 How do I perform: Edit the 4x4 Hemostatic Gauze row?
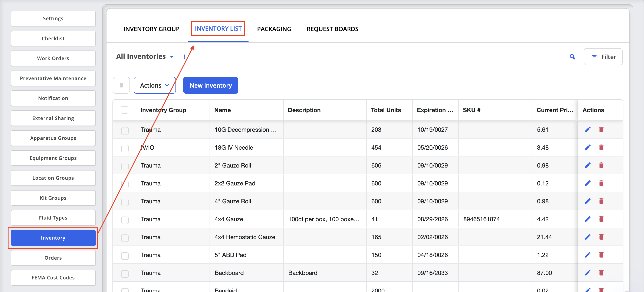click(588, 237)
